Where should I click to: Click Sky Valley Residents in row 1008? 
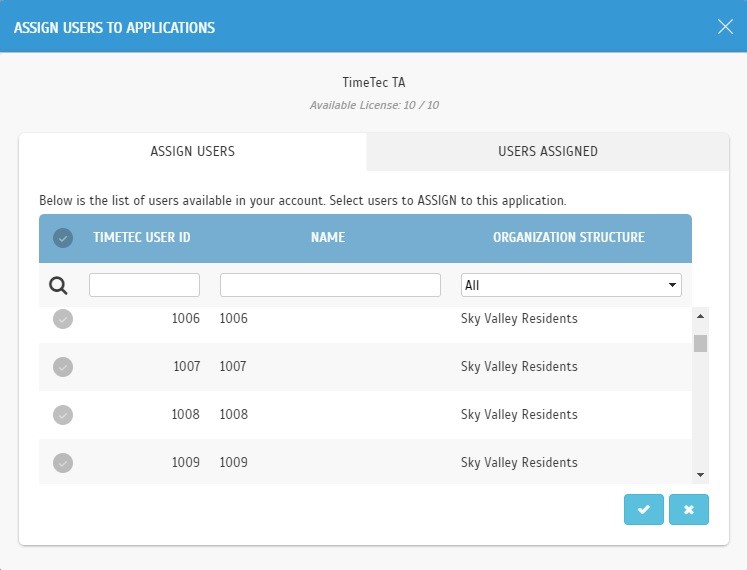point(519,415)
